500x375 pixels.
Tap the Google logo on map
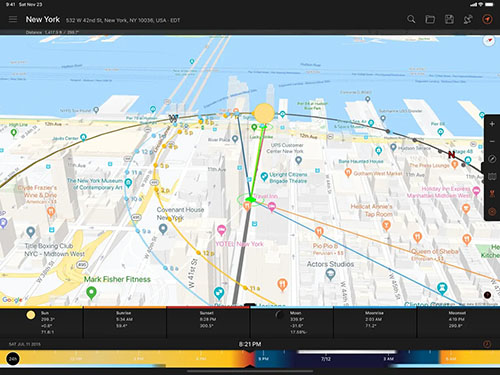click(x=12, y=300)
